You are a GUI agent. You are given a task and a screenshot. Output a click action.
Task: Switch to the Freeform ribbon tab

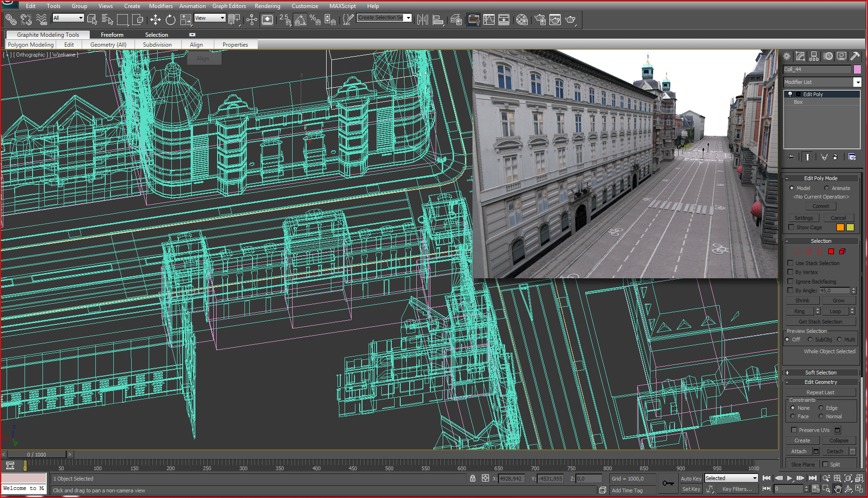[x=112, y=35]
